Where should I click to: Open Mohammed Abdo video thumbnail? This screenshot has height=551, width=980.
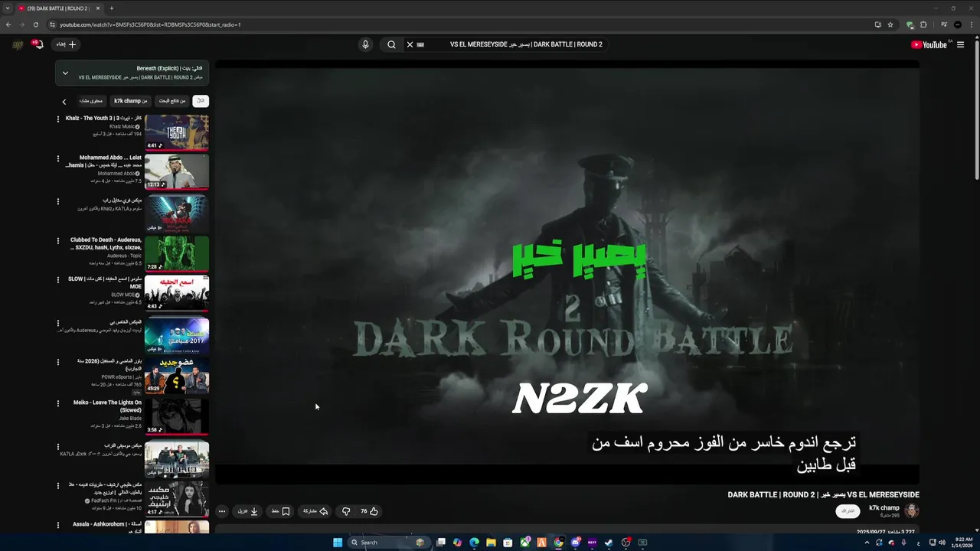[x=177, y=172]
